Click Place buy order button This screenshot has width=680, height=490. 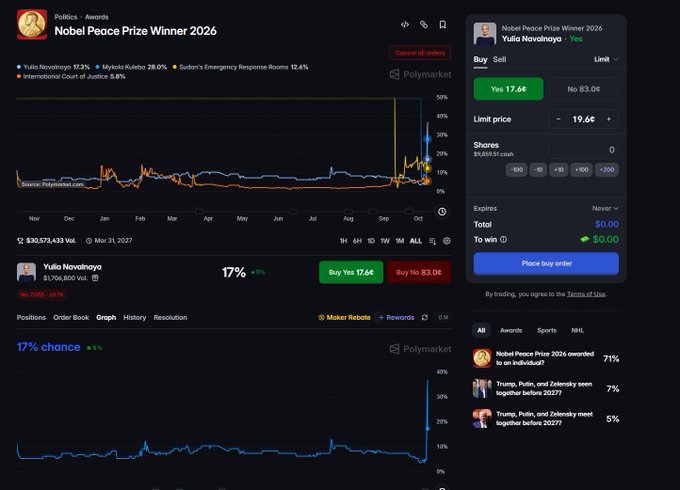pos(546,263)
